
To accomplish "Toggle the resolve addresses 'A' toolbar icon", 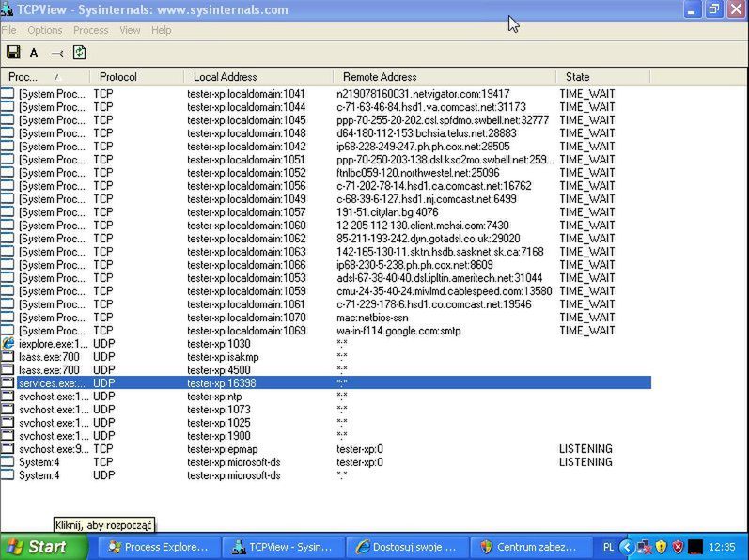I will click(x=34, y=53).
